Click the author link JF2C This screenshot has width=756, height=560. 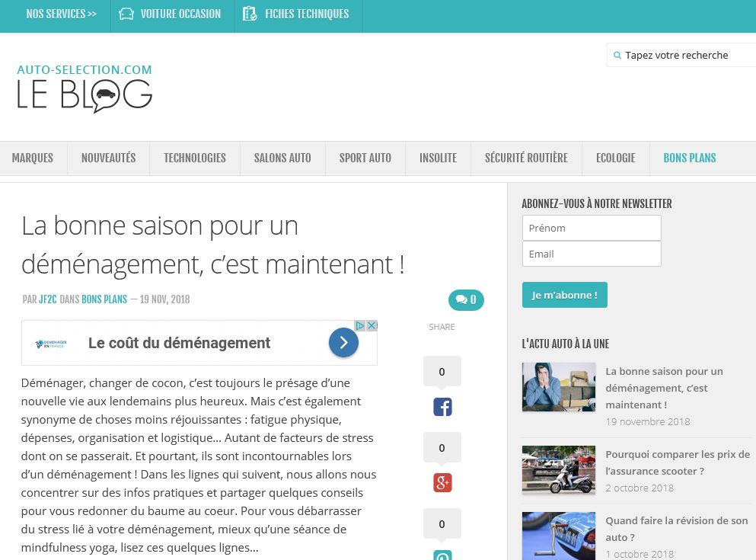[x=48, y=299]
